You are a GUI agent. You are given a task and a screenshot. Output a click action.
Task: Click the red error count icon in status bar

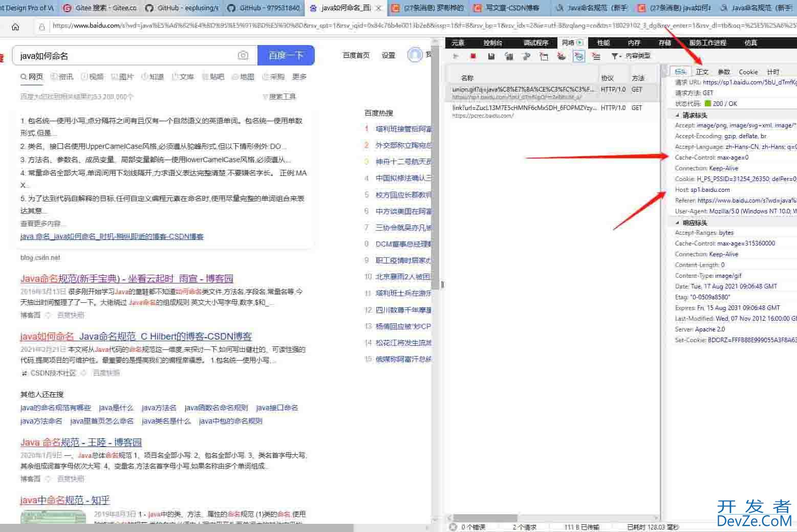tap(453, 527)
